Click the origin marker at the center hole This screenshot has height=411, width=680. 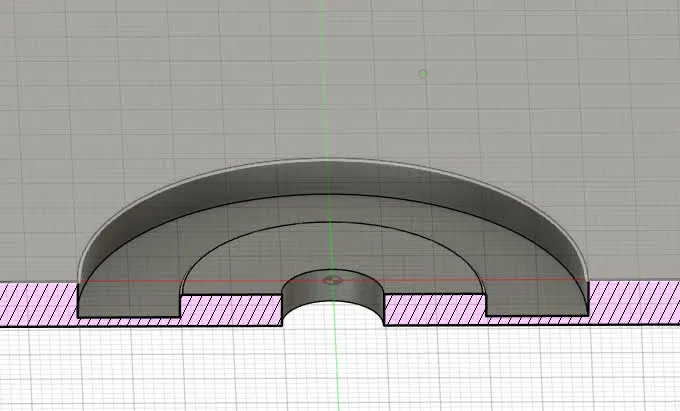(332, 281)
